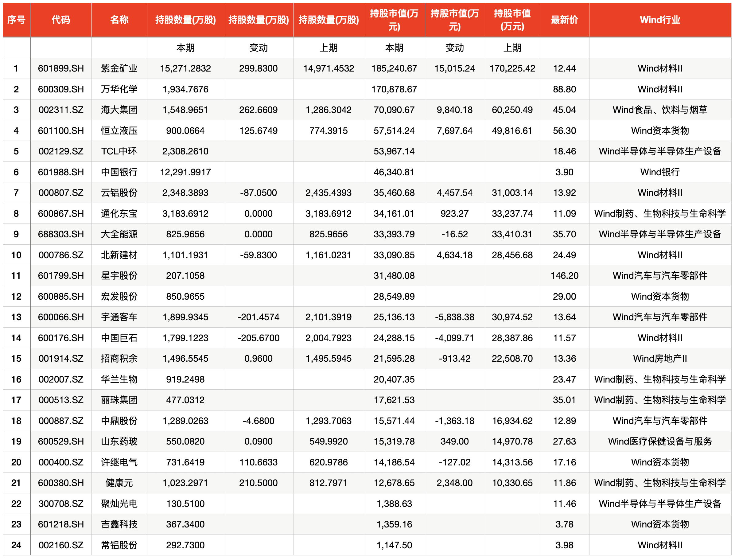The width and height of the screenshot is (735, 560).
Task: Click market value change 2,348.00
Action: click(455, 483)
